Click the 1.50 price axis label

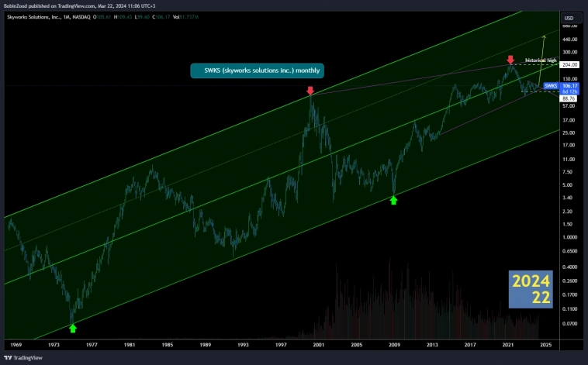coord(567,225)
